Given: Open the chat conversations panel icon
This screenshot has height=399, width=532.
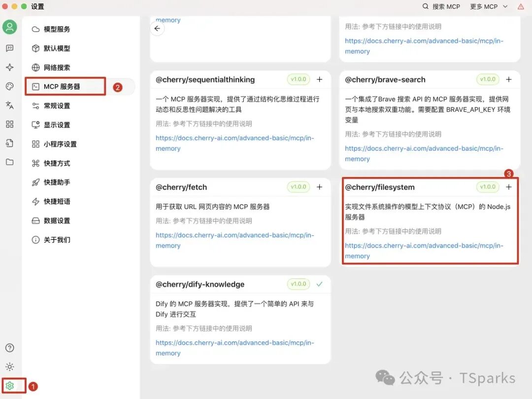Looking at the screenshot, I should (x=10, y=48).
